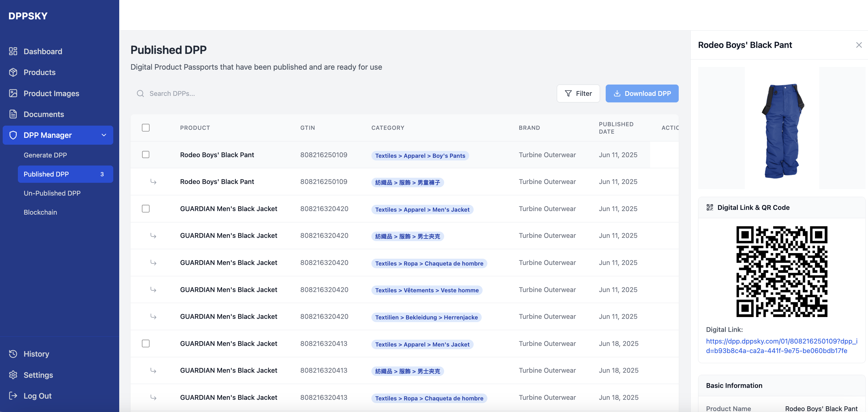Open the Un-Published DPP submenu item
The image size is (868, 412).
52,193
